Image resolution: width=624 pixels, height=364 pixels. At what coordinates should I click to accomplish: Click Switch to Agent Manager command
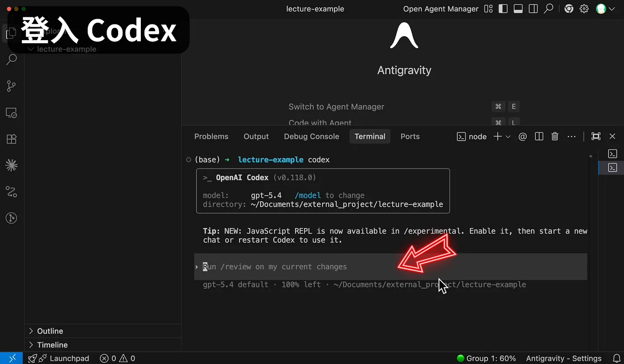337,107
